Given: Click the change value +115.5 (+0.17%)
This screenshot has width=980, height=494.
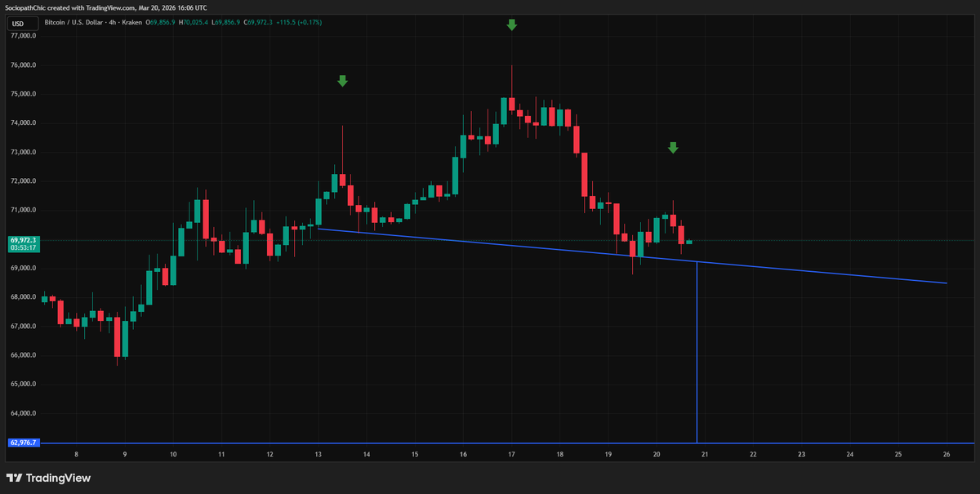Looking at the screenshot, I should (x=300, y=22).
